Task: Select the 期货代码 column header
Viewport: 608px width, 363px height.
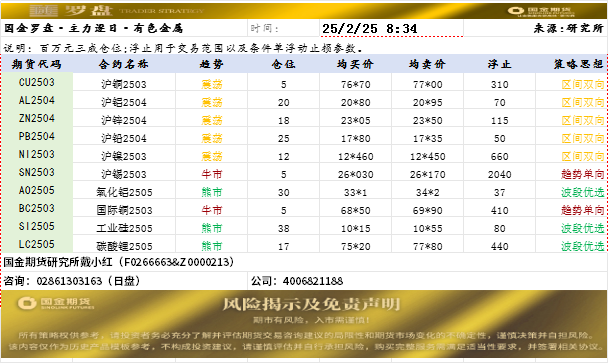Action: (37, 64)
